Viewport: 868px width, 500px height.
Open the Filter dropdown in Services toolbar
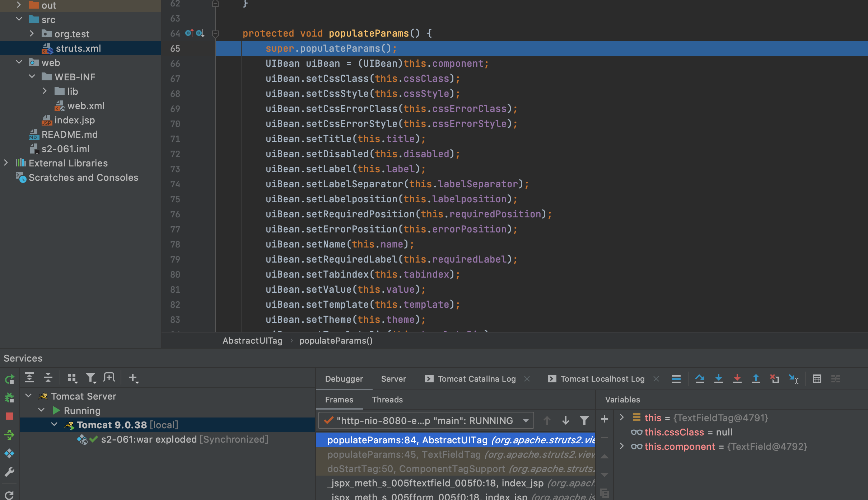pos(91,378)
